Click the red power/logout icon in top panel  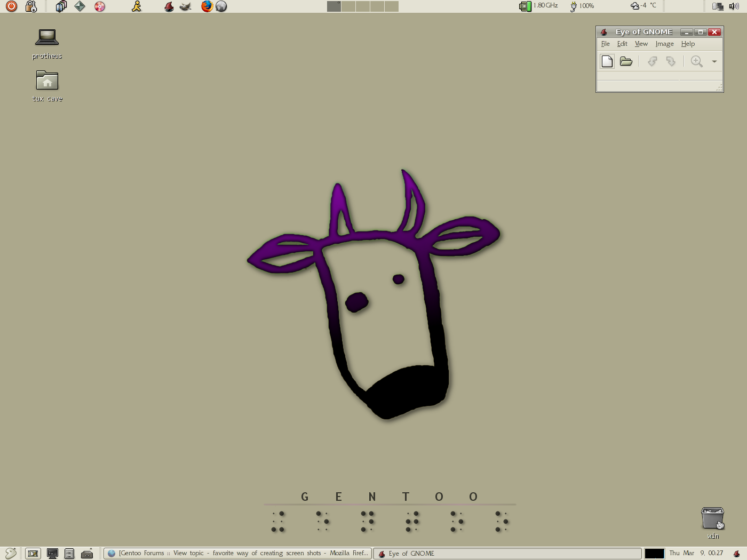point(11,6)
